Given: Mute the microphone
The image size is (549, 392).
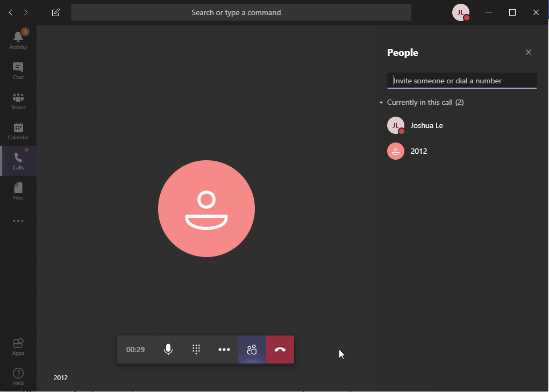Looking at the screenshot, I should pos(168,350).
